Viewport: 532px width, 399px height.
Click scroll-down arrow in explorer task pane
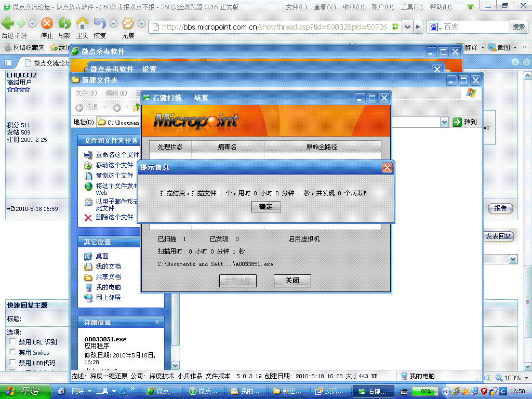(175, 366)
